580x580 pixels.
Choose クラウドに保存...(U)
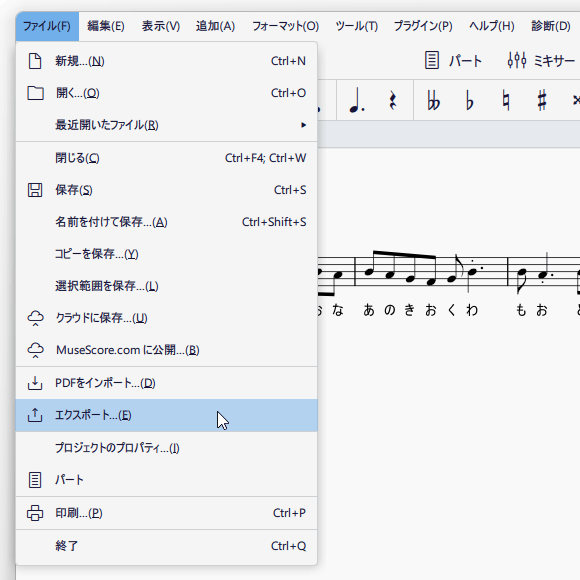coord(166,318)
